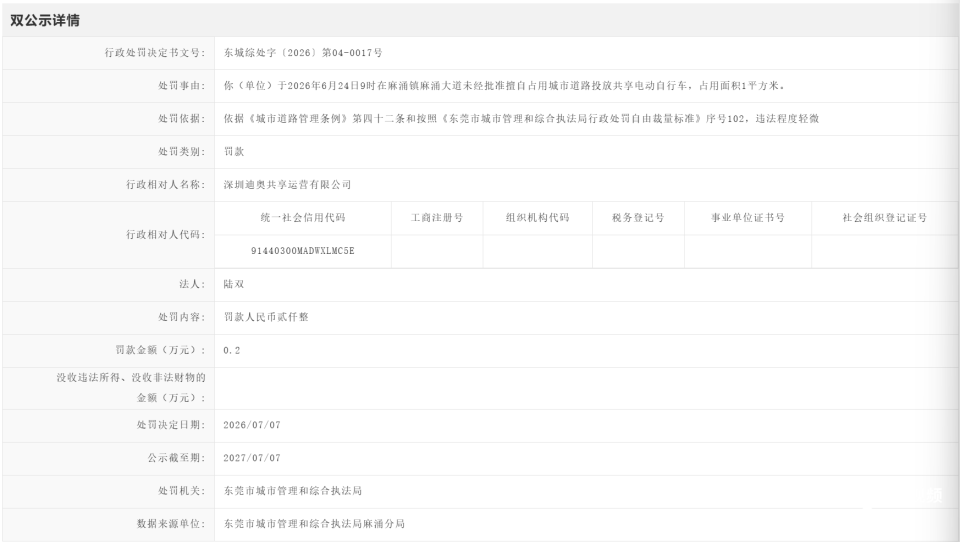Click the 公示截至期 label
The image size is (960, 542).
(x=176, y=458)
